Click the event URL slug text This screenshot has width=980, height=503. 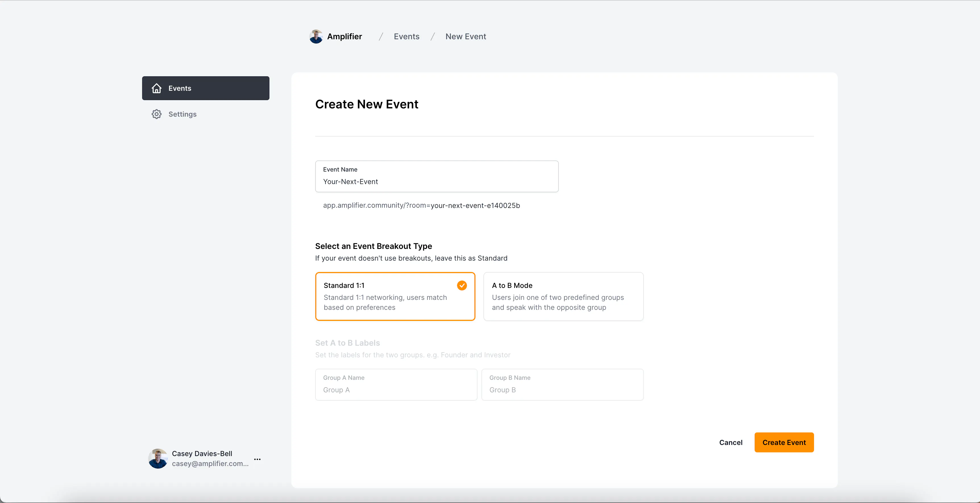tap(475, 206)
